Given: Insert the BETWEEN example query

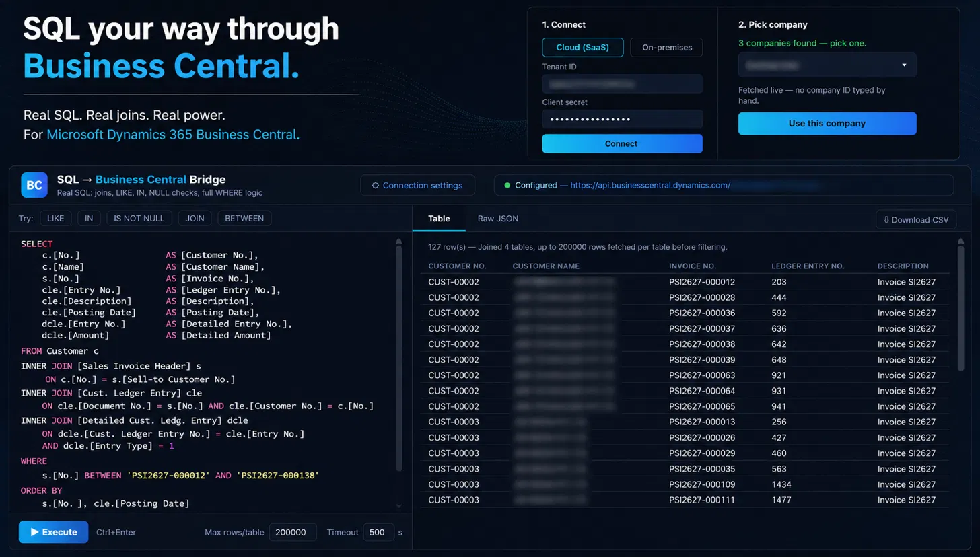Looking at the screenshot, I should (x=245, y=219).
